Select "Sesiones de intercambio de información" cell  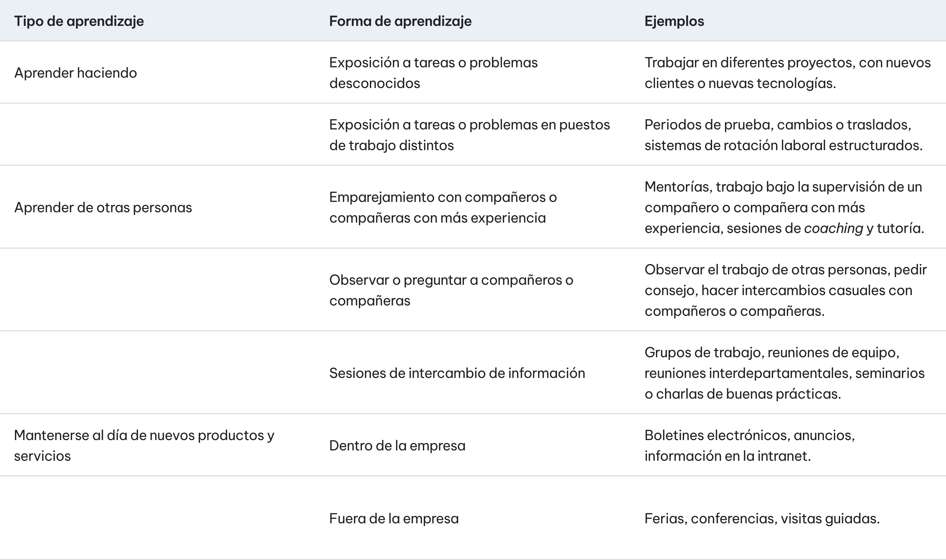[x=457, y=373]
